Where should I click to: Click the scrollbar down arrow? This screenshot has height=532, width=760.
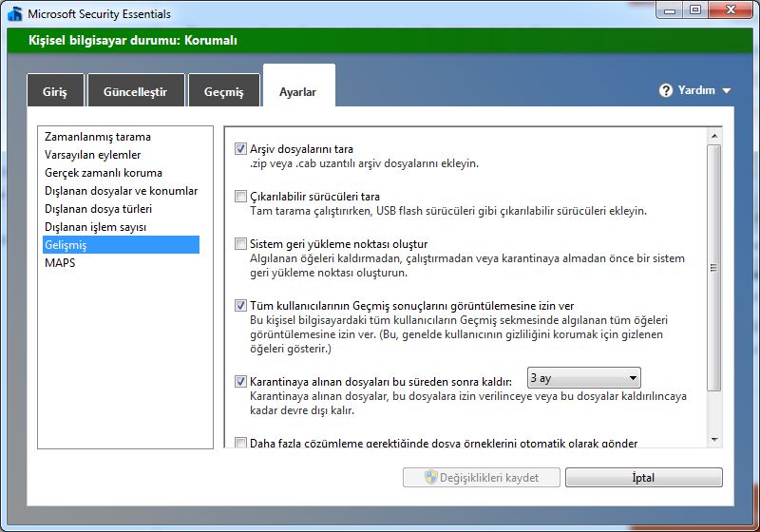tap(714, 440)
